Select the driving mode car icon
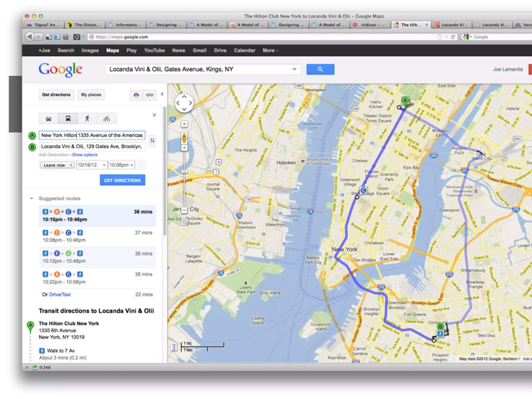 coord(49,119)
